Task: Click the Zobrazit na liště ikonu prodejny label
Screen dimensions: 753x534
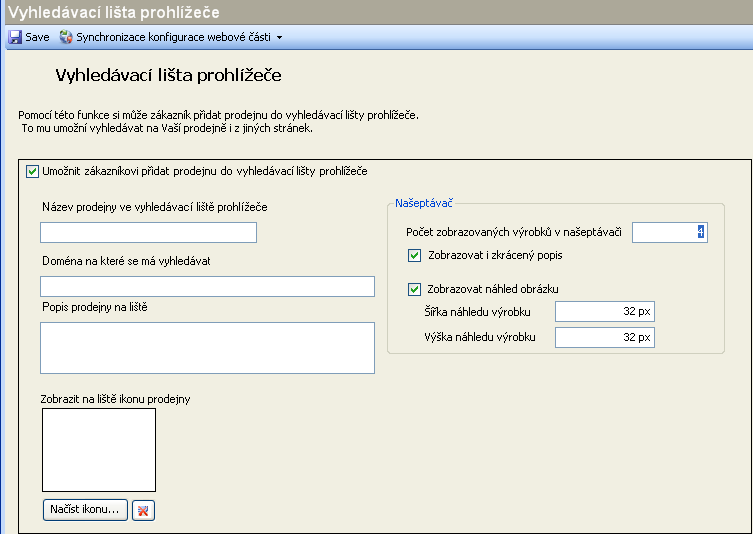Action: tap(115, 399)
